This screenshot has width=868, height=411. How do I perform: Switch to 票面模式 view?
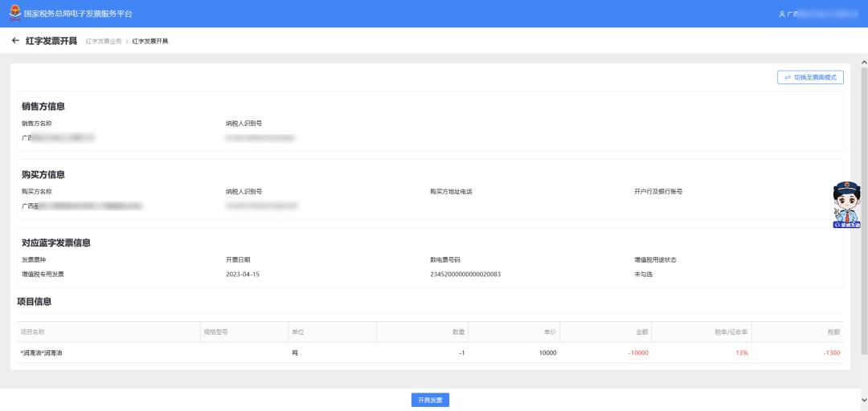tap(810, 78)
